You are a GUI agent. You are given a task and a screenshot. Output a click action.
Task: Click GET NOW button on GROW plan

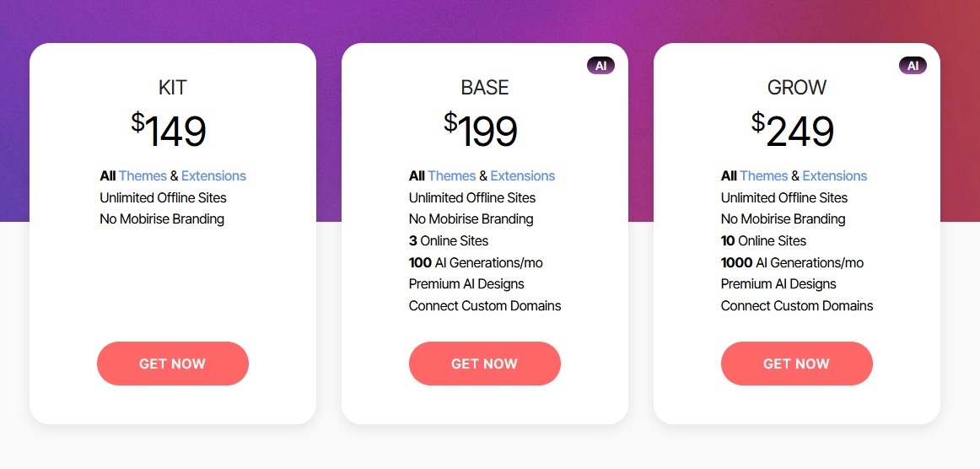pyautogui.click(x=797, y=364)
